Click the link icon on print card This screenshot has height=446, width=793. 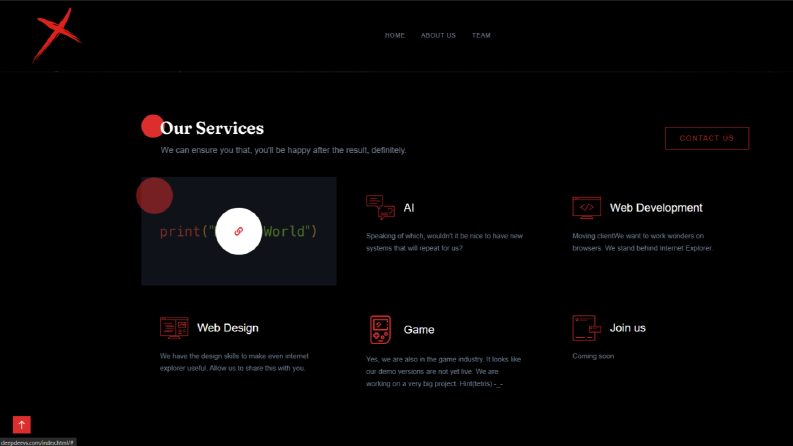pyautogui.click(x=239, y=231)
